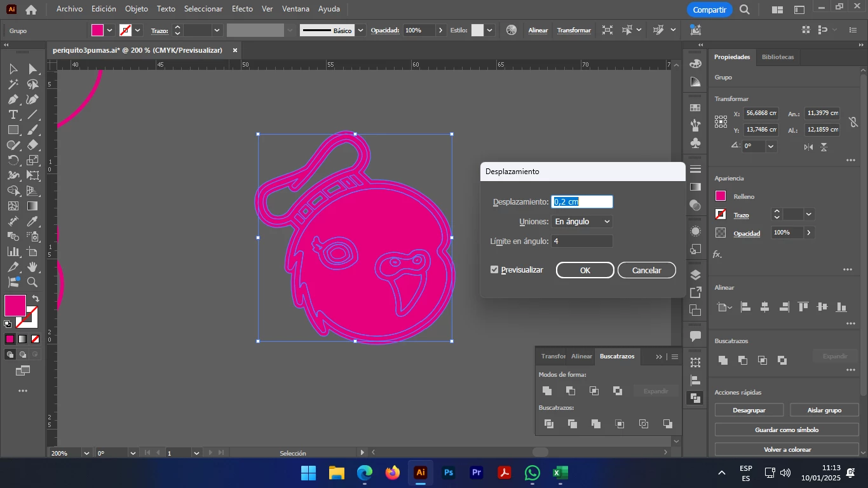Select the Artboard tool
Image resolution: width=868 pixels, height=488 pixels.
coord(32,252)
